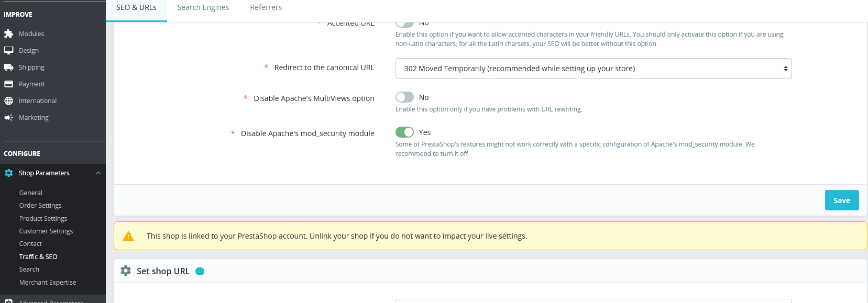Screen dimensions: 868x303
Task: Click the Modules puzzle piece icon
Action: click(8, 34)
